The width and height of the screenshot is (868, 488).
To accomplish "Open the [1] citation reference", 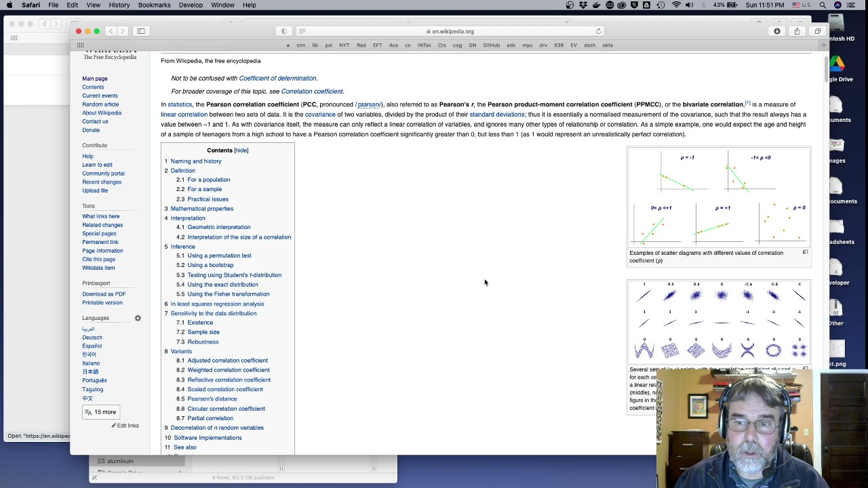I will click(747, 103).
